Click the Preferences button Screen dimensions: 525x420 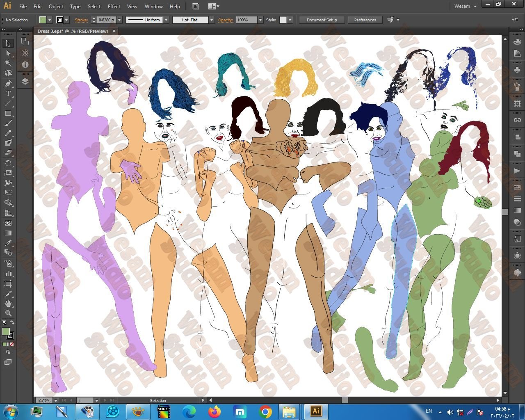point(365,20)
